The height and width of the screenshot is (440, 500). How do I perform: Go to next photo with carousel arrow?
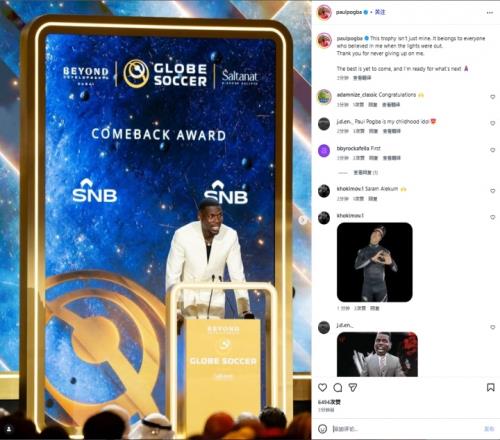(x=303, y=220)
